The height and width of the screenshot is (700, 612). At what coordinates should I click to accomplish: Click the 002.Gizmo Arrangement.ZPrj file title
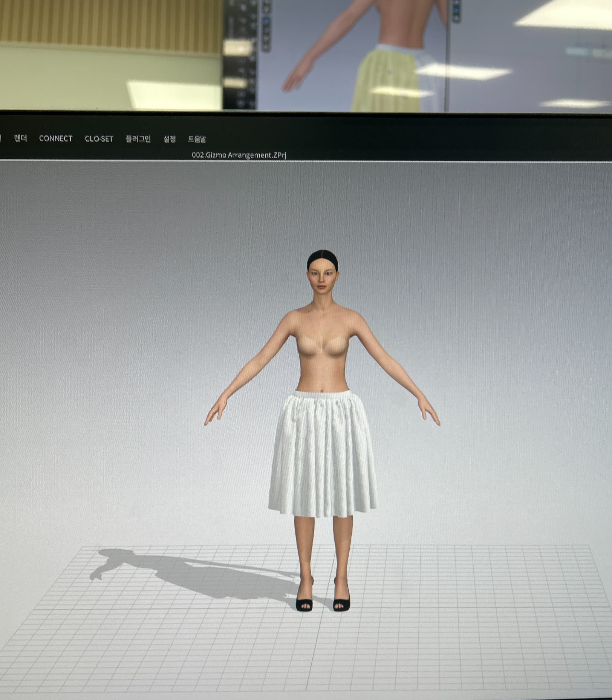pos(239,155)
